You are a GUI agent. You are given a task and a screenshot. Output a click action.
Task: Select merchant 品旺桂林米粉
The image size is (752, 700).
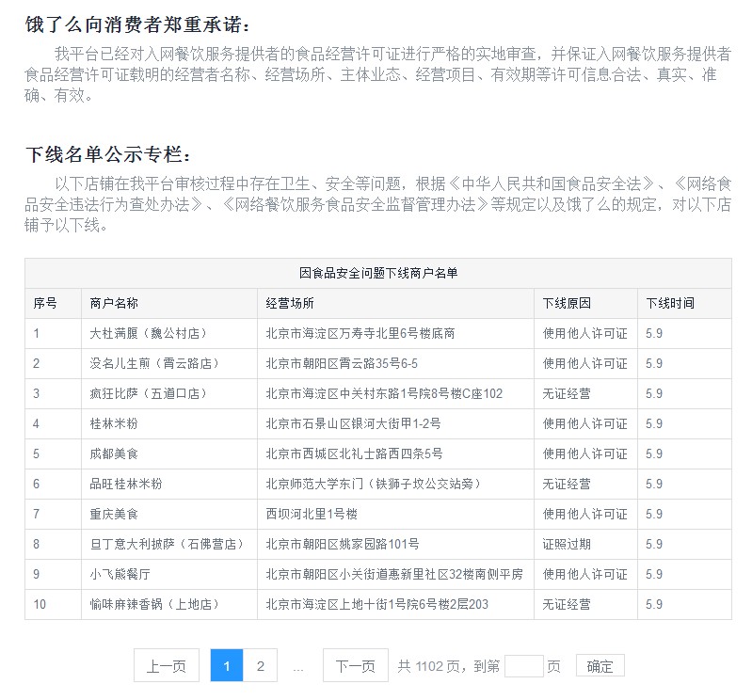tap(126, 484)
